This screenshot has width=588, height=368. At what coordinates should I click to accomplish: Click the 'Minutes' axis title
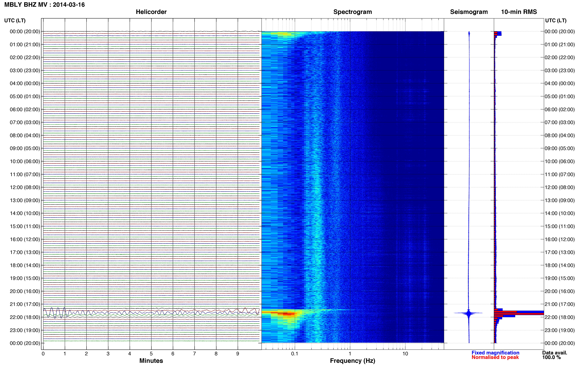click(x=151, y=361)
